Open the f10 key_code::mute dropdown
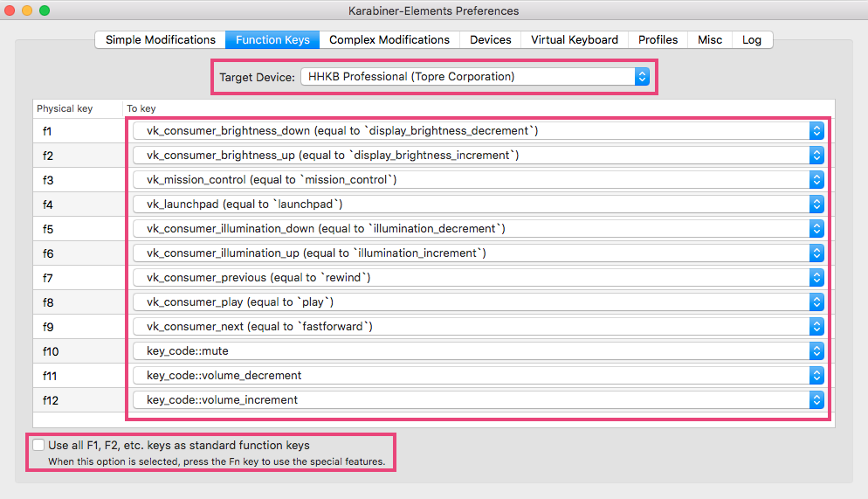This screenshot has width=868, height=499. tap(479, 351)
